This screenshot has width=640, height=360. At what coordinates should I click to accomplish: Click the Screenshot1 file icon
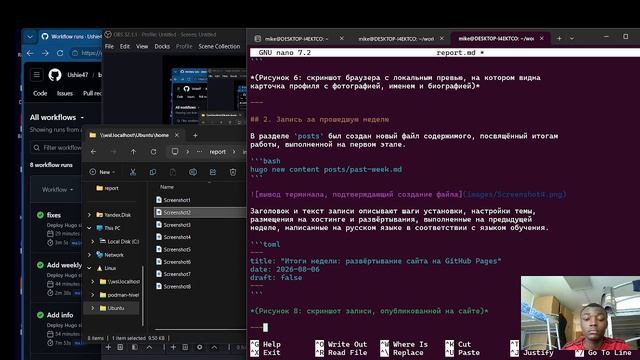(159, 200)
